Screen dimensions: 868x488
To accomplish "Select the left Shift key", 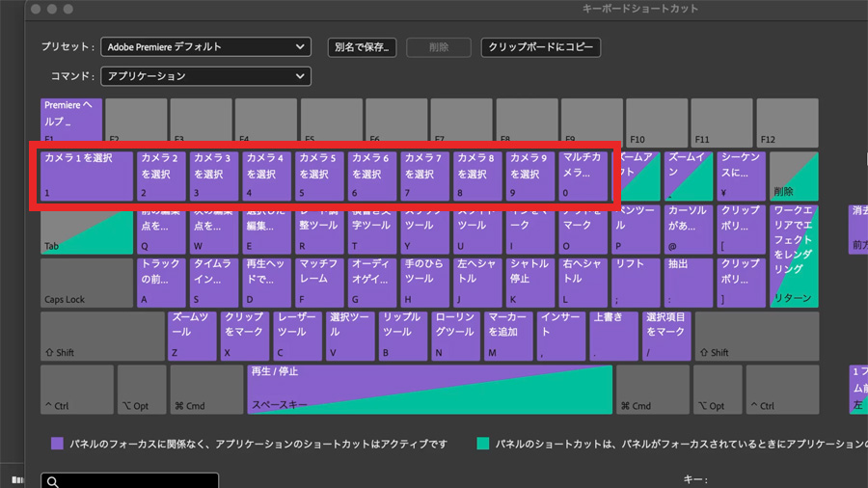I will tap(102, 336).
